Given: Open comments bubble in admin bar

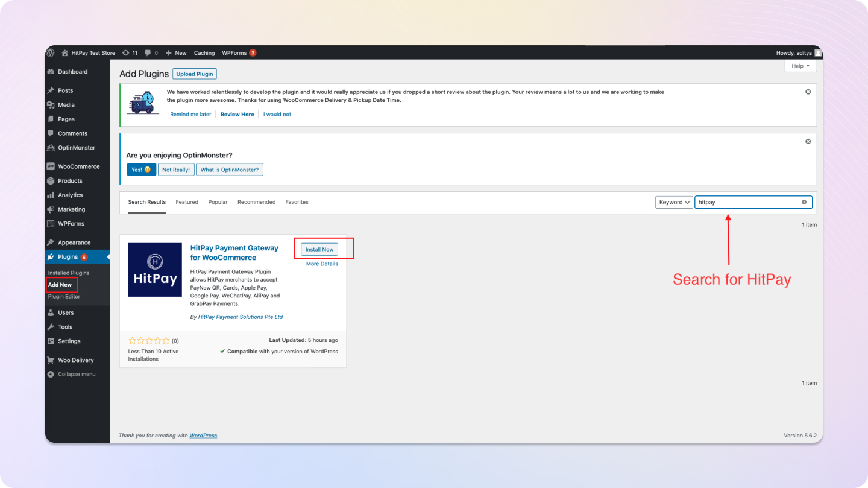Looking at the screenshot, I should (x=151, y=53).
